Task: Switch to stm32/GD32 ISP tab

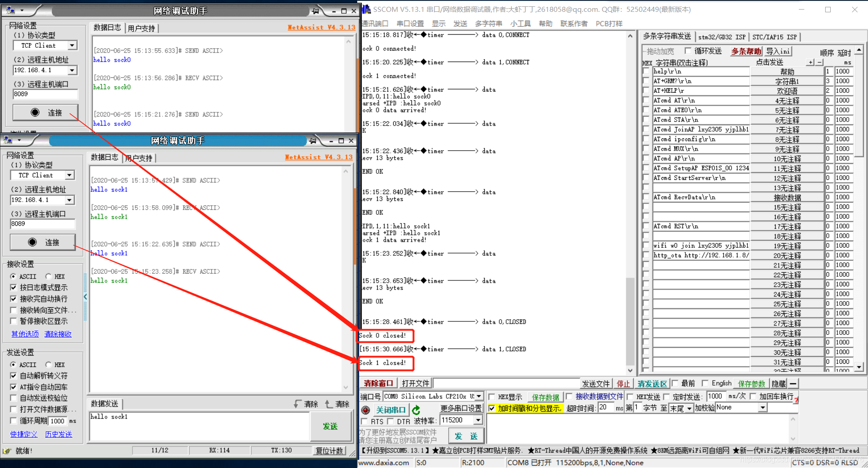Action: [x=721, y=37]
